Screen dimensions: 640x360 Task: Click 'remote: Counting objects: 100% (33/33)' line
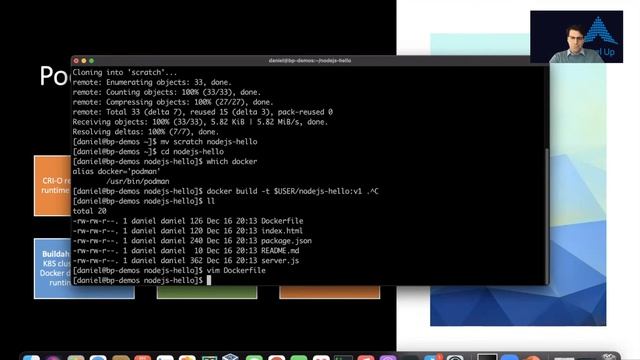[167, 92]
